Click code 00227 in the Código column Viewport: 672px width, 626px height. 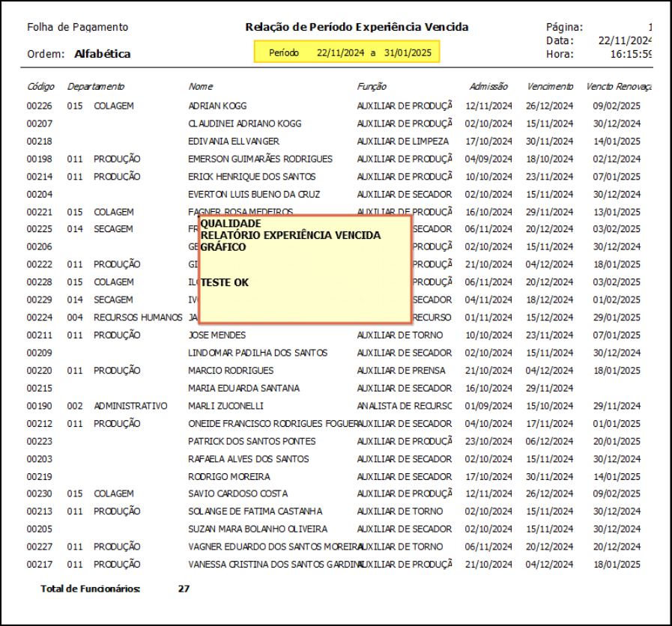pos(40,547)
